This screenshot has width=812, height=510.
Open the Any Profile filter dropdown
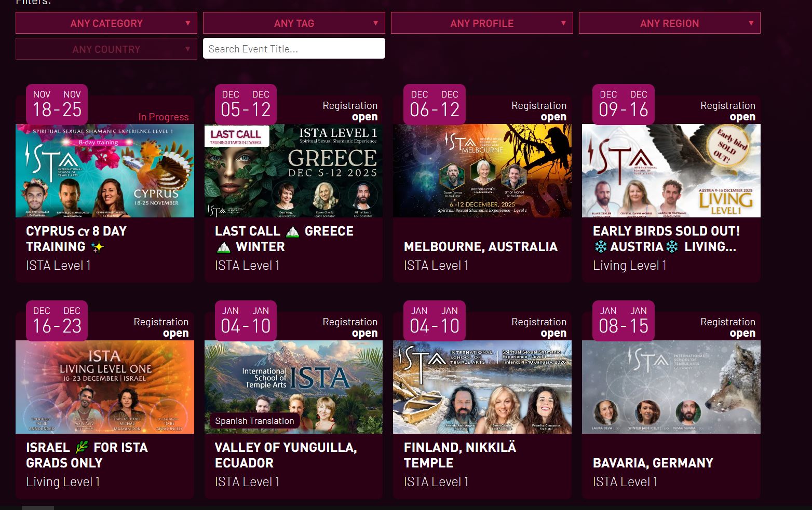[481, 23]
